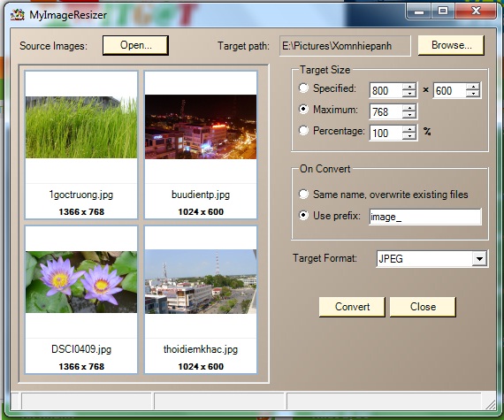504x420 pixels.
Task: Click the buudientp.jpg file name
Action: pos(201,195)
